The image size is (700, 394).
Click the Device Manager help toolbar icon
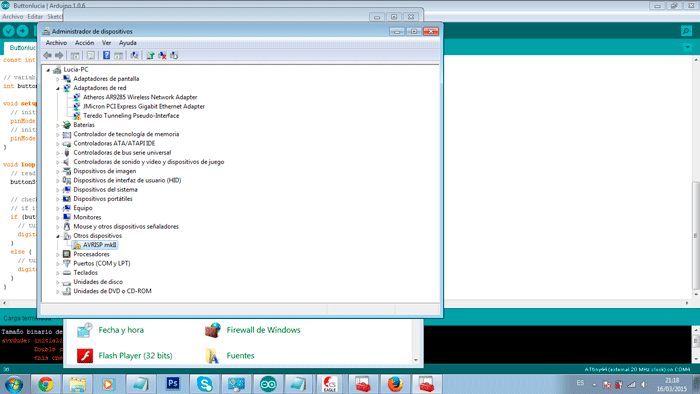[106, 55]
